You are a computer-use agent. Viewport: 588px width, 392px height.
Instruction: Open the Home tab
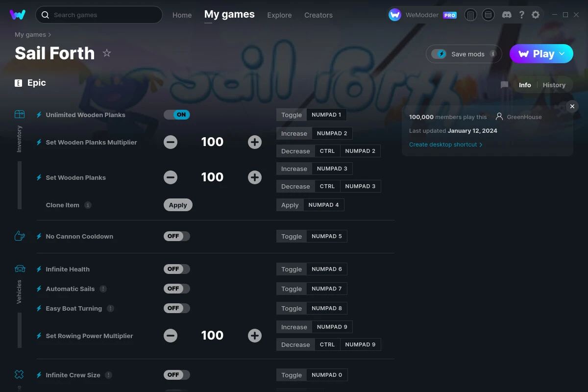182,15
